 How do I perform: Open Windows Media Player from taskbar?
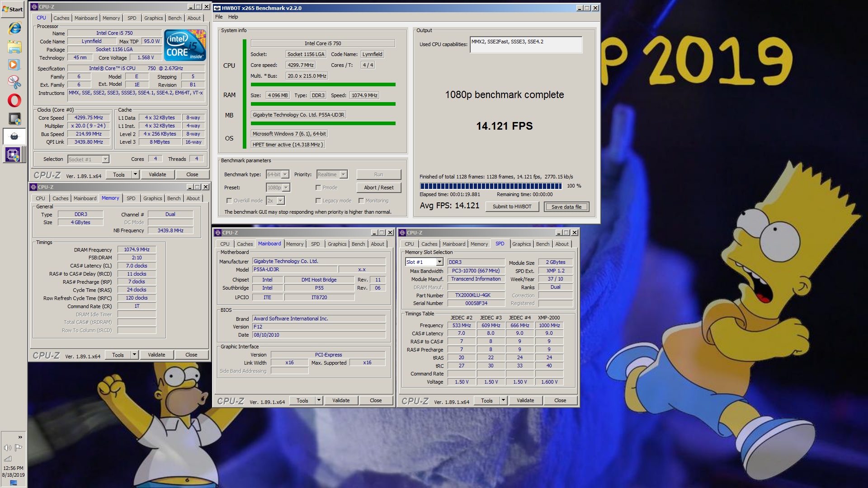point(14,64)
